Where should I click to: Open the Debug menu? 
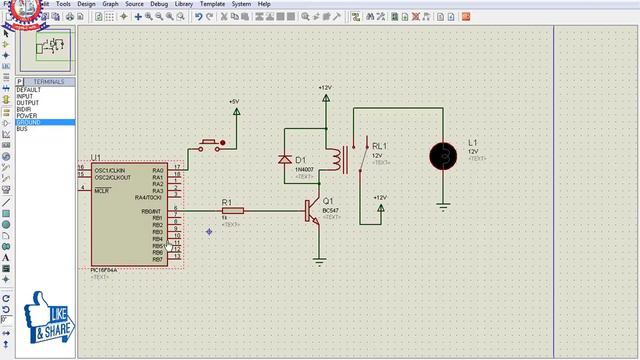point(159,4)
